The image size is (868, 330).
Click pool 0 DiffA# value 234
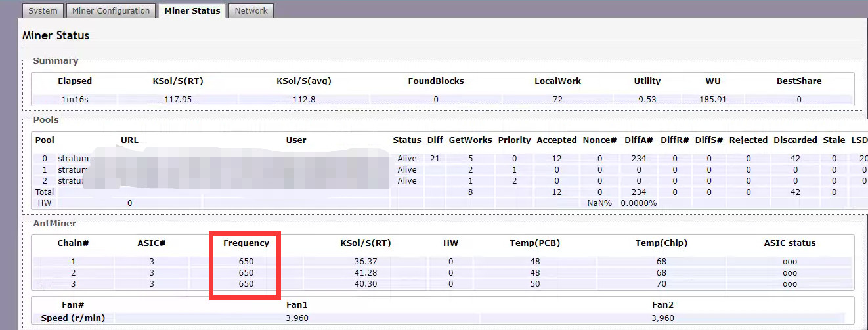pos(638,158)
